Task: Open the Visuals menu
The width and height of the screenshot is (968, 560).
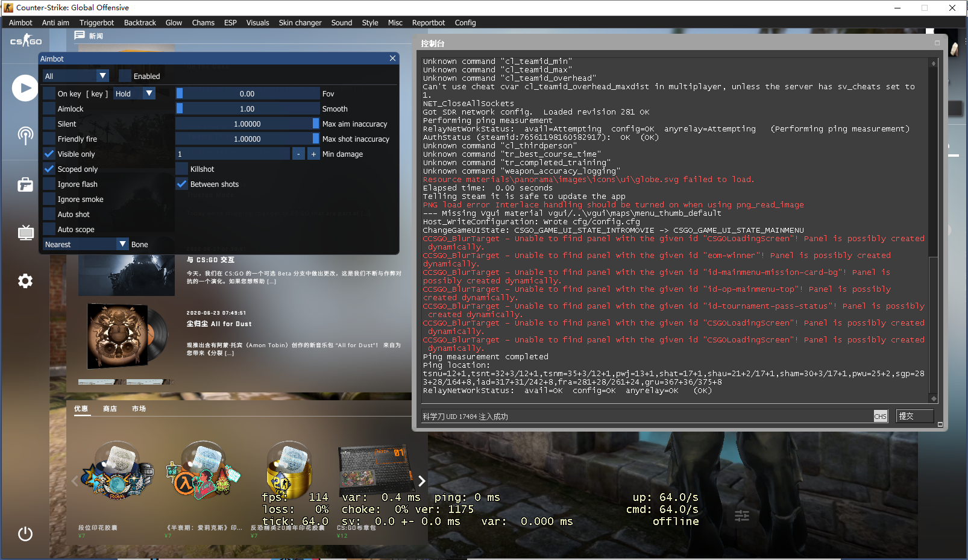Action: point(257,23)
